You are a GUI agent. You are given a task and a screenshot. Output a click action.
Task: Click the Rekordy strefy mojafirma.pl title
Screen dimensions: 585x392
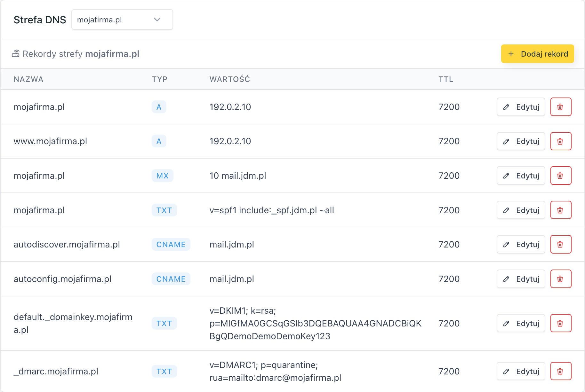81,54
